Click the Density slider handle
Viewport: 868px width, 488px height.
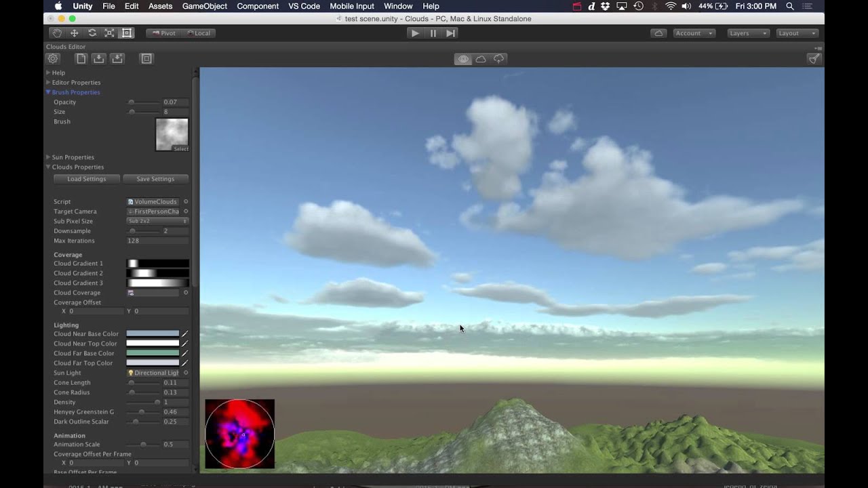(x=157, y=402)
